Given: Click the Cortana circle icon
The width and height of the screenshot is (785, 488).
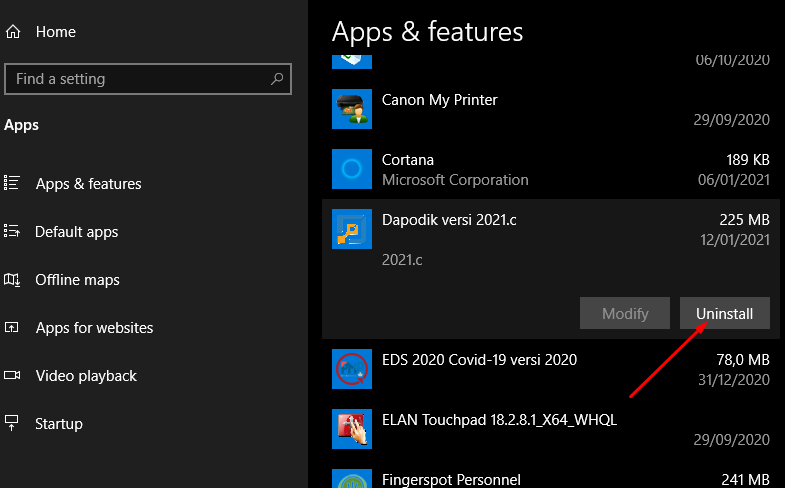Looking at the screenshot, I should point(352,169).
